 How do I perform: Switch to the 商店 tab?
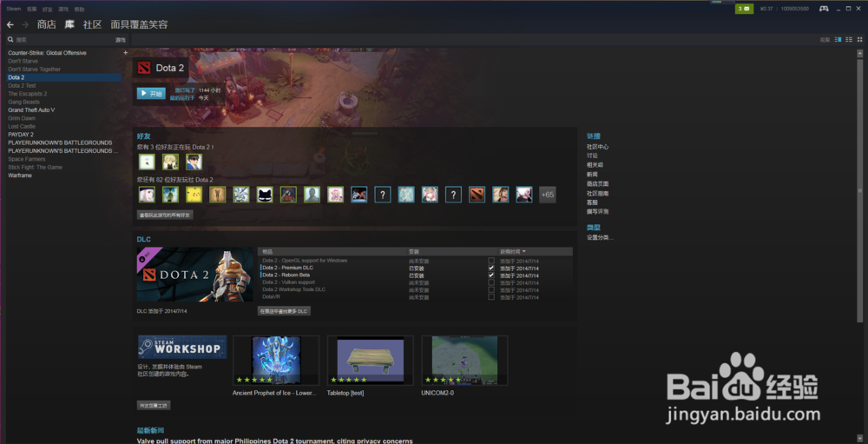coord(47,24)
